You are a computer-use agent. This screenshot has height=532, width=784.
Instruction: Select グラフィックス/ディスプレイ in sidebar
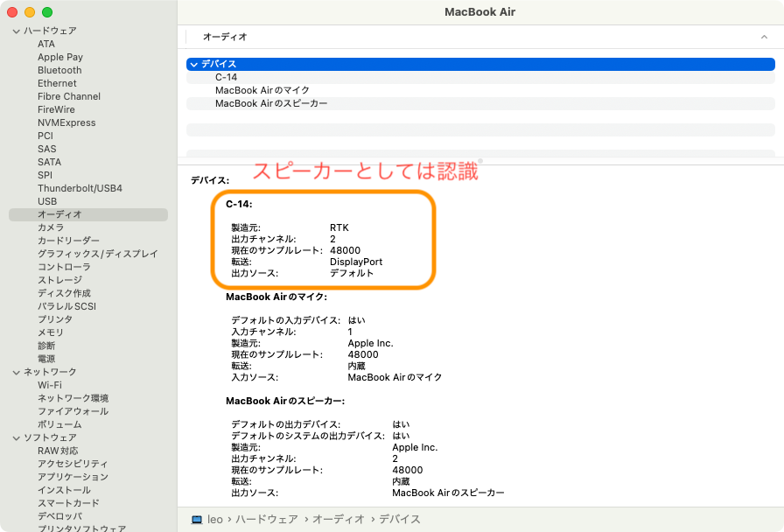click(97, 254)
